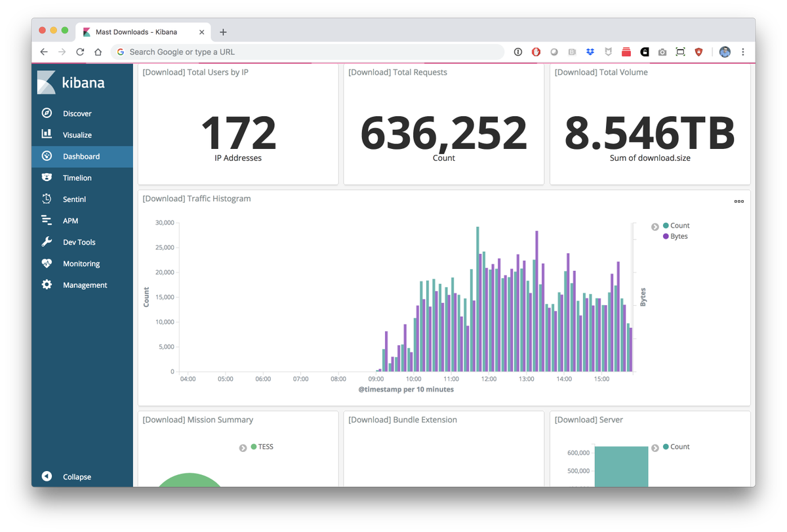Image resolution: width=787 pixels, height=532 pixels.
Task: Click the Count legend color dot in Traffic Histogram
Action: [666, 226]
